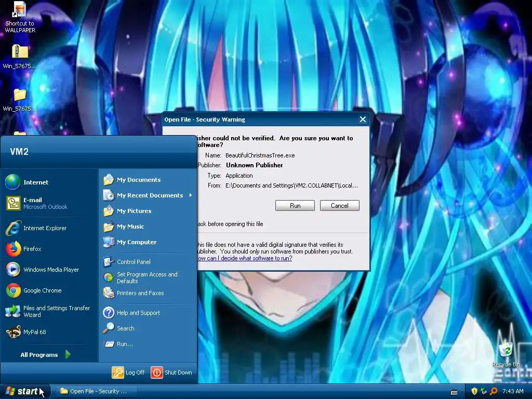The height and width of the screenshot is (399, 532).
Task: Click the security shield tray icon
Action: [x=474, y=391]
